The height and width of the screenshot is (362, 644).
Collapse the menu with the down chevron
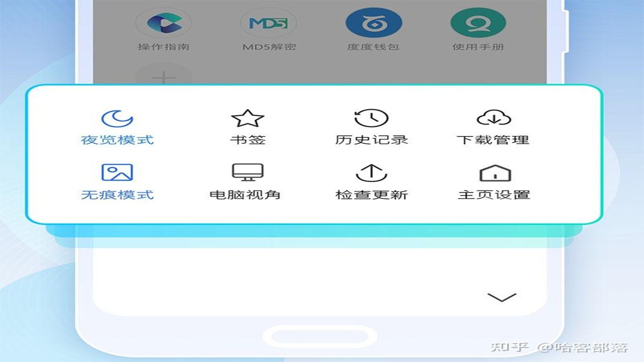click(x=502, y=297)
